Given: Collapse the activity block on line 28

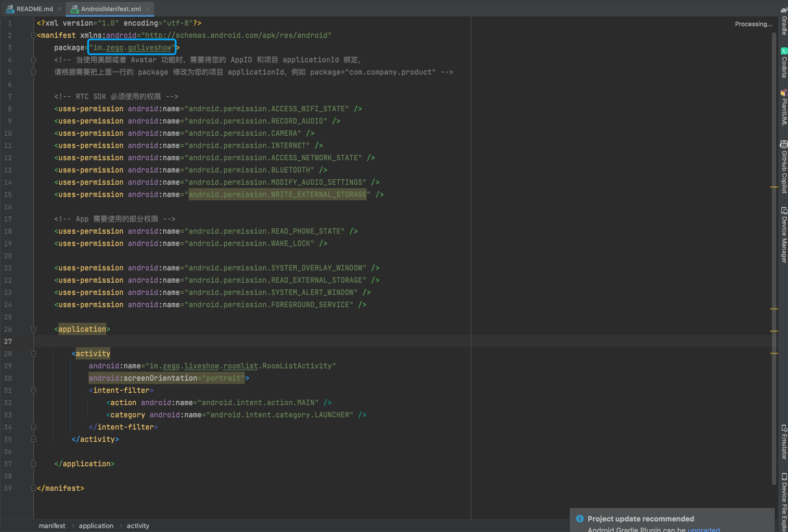Looking at the screenshot, I should (x=33, y=354).
